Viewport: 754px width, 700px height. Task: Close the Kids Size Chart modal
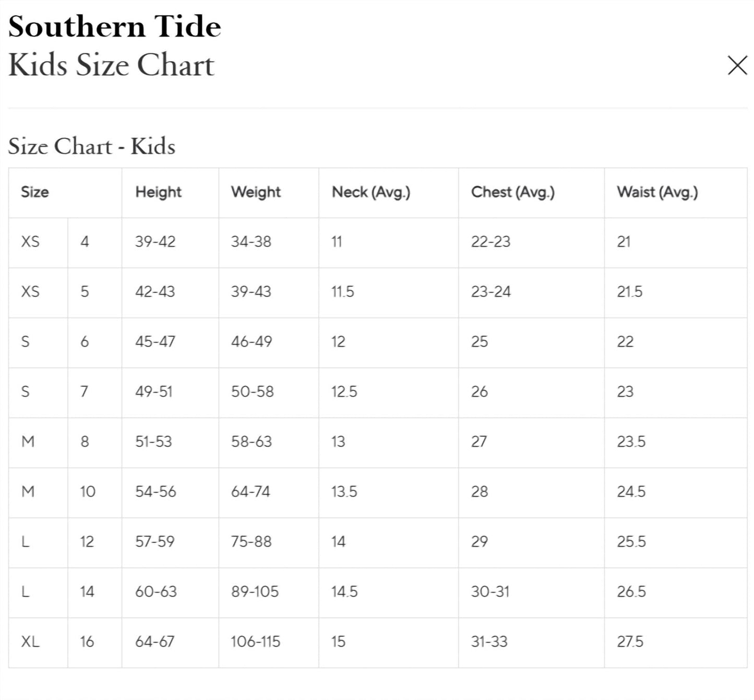point(737,66)
